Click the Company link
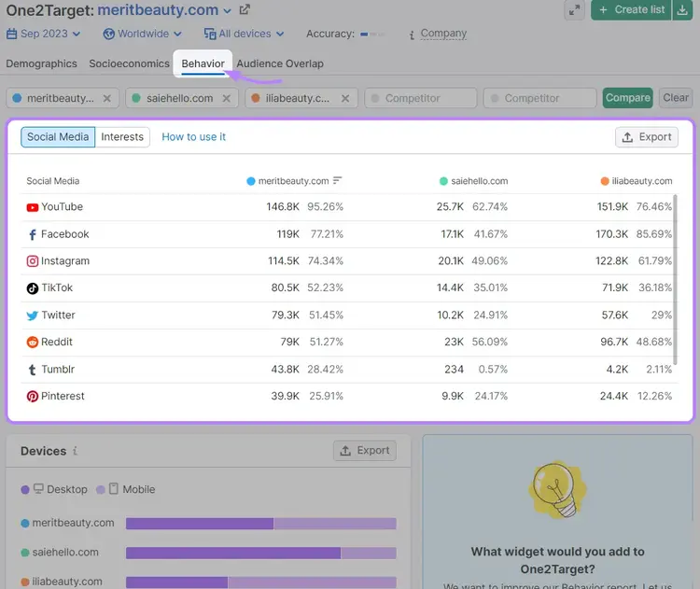Viewport: 700px width, 589px height. [443, 34]
